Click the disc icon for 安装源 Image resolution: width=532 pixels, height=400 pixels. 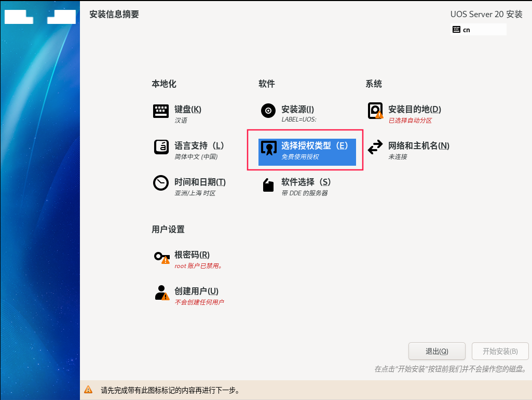click(x=268, y=111)
